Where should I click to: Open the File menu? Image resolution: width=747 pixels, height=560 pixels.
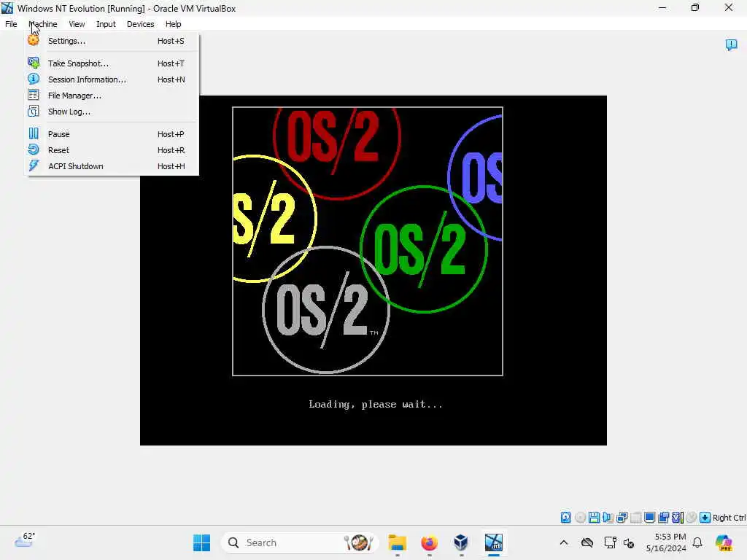tap(11, 24)
